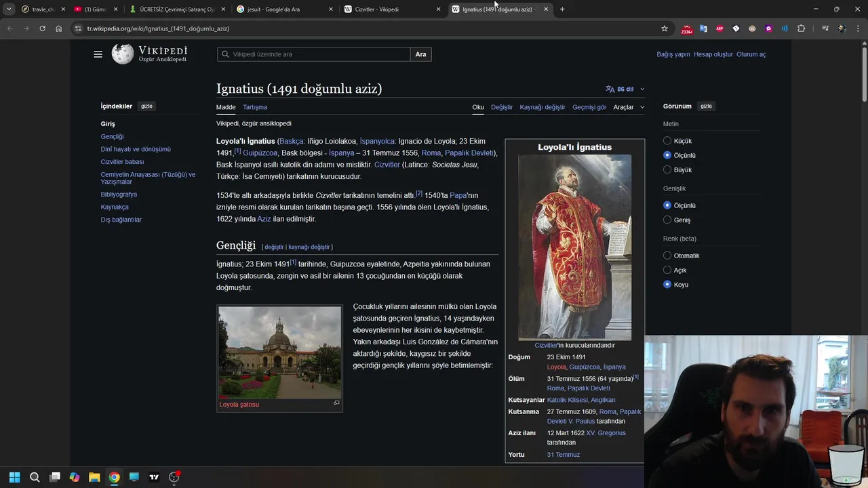
Task: Open the Google Translate extension icon
Action: (703, 28)
